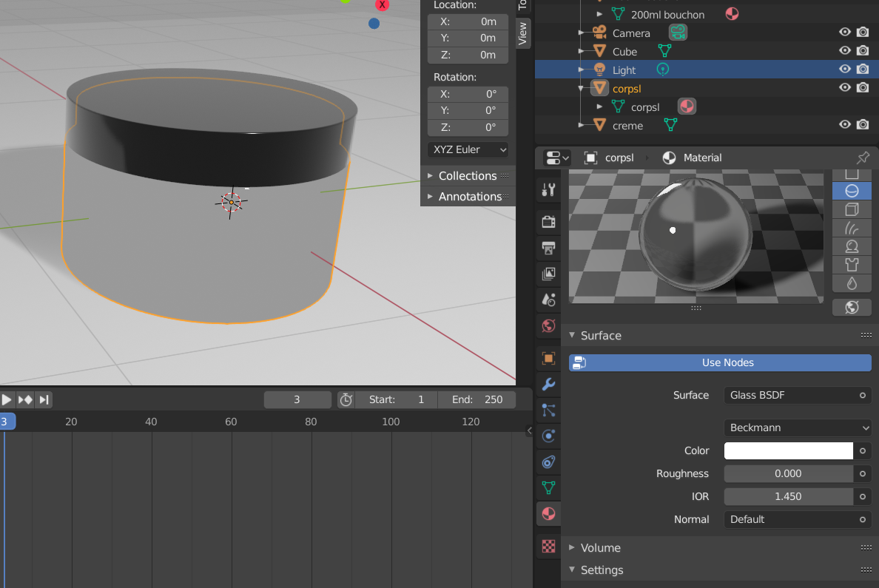Image resolution: width=879 pixels, height=588 pixels.
Task: Disable render for the creme object
Action: click(x=863, y=124)
